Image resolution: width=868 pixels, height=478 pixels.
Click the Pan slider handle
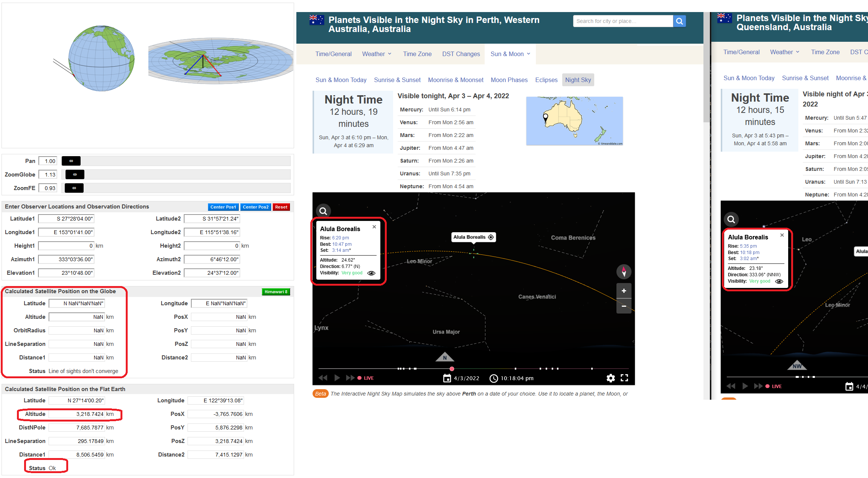(71, 161)
